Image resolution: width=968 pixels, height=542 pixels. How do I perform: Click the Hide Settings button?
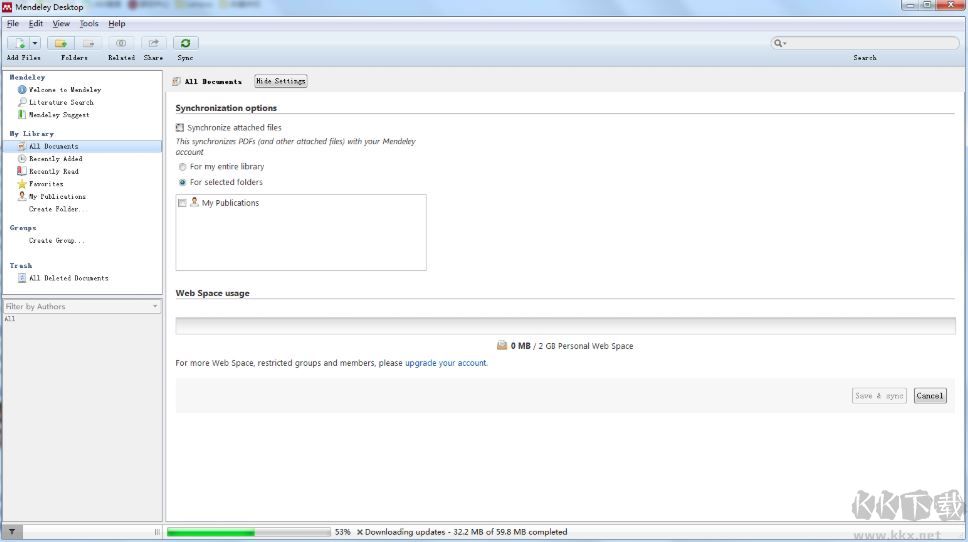click(x=281, y=81)
